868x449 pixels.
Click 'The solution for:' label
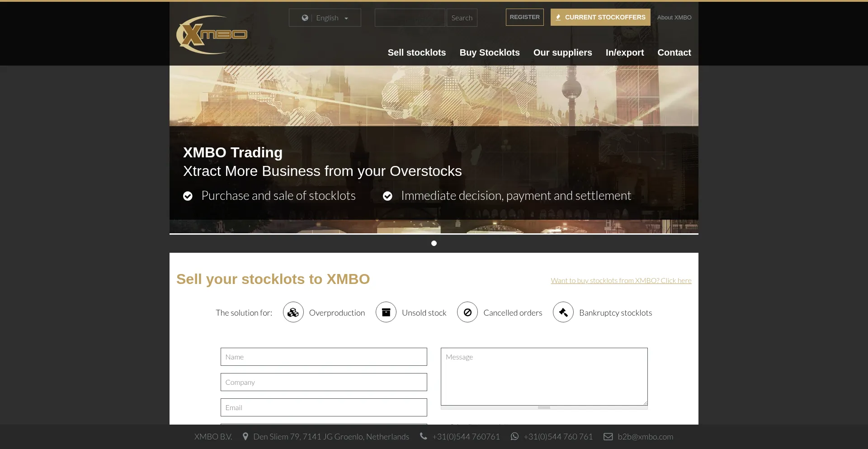[244, 312]
